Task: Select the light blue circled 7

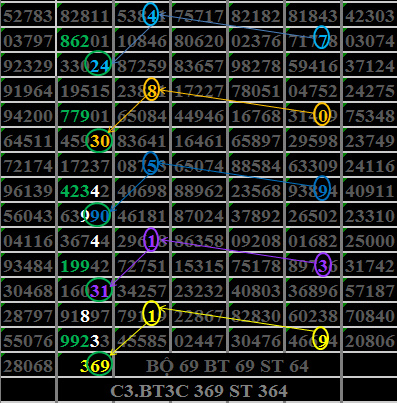Action: point(322,38)
